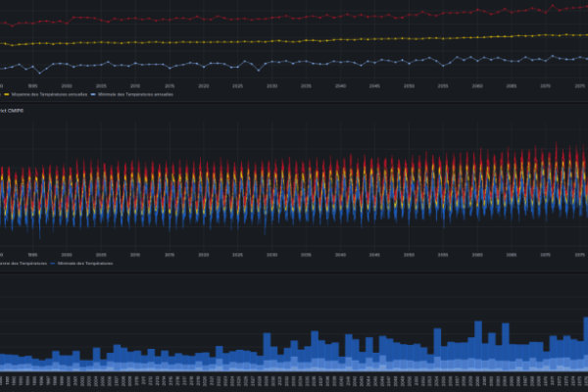Open the CMIP6 panel title menu
Screen dimensions: 588x392
point(12,111)
